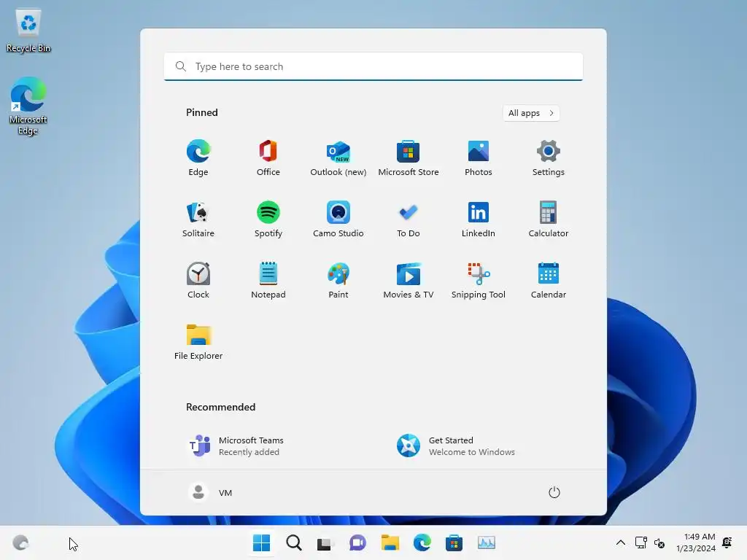Image resolution: width=747 pixels, height=560 pixels.
Task: Select the Recycle Bin desktop icon
Action: coord(28,31)
